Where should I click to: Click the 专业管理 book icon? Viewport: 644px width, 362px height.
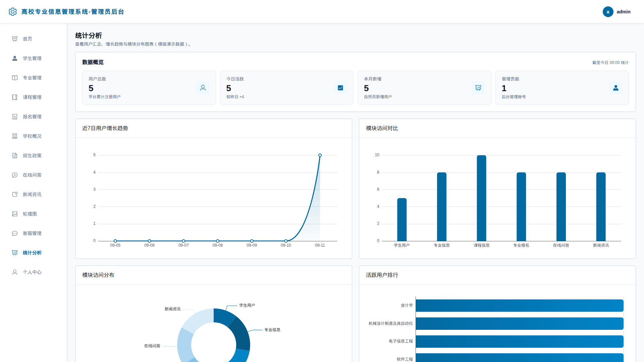pos(15,78)
